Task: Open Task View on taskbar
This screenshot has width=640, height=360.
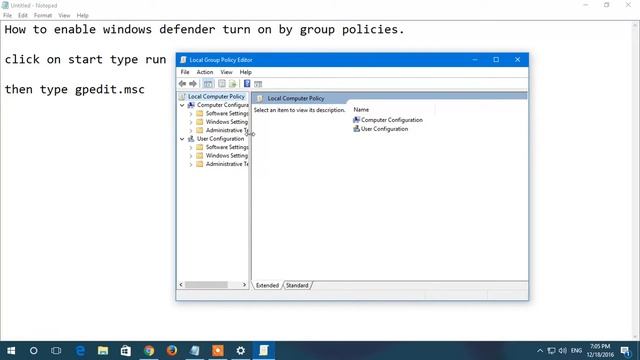Action: point(56,351)
